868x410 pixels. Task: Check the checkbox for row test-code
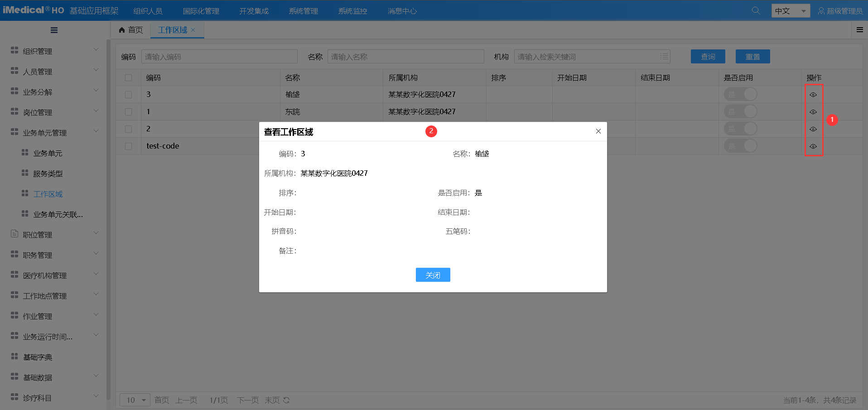click(129, 146)
